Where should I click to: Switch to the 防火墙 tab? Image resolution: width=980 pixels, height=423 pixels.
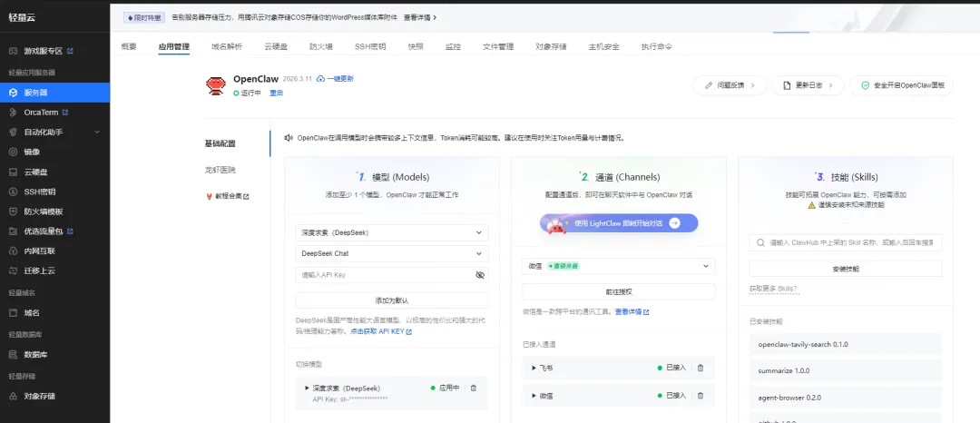pyautogui.click(x=320, y=47)
